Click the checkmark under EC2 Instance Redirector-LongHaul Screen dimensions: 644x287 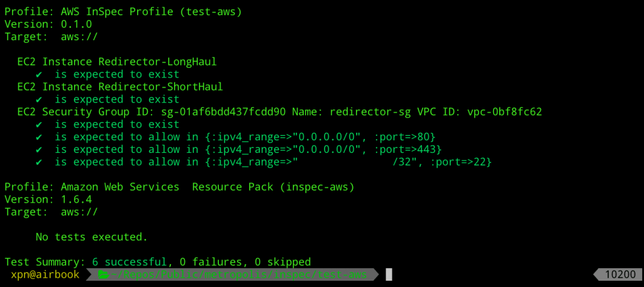coord(39,75)
